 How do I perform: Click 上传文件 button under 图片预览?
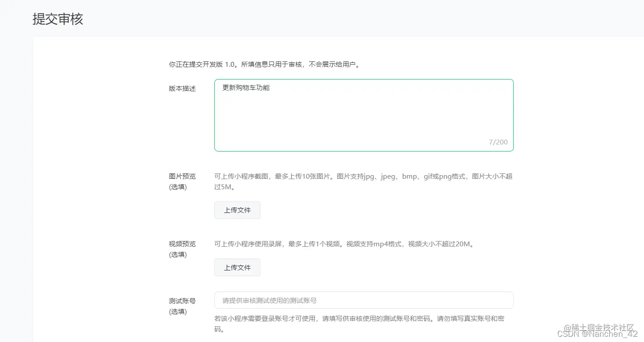[x=237, y=210]
